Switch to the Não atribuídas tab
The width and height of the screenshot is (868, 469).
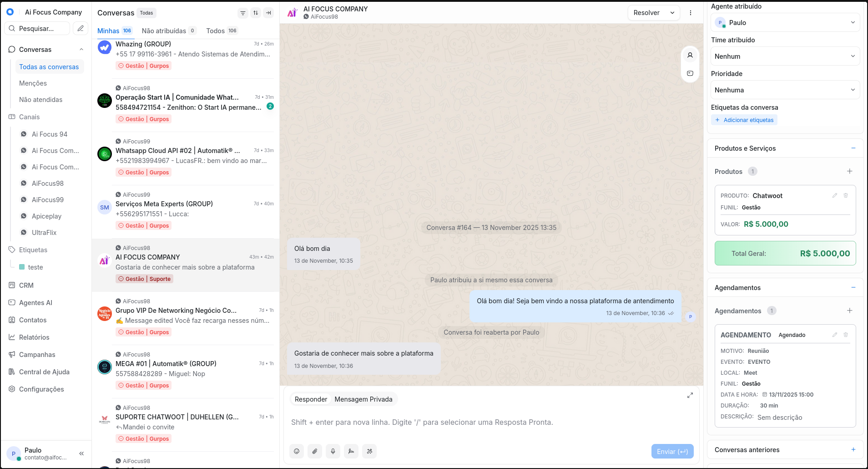[164, 31]
